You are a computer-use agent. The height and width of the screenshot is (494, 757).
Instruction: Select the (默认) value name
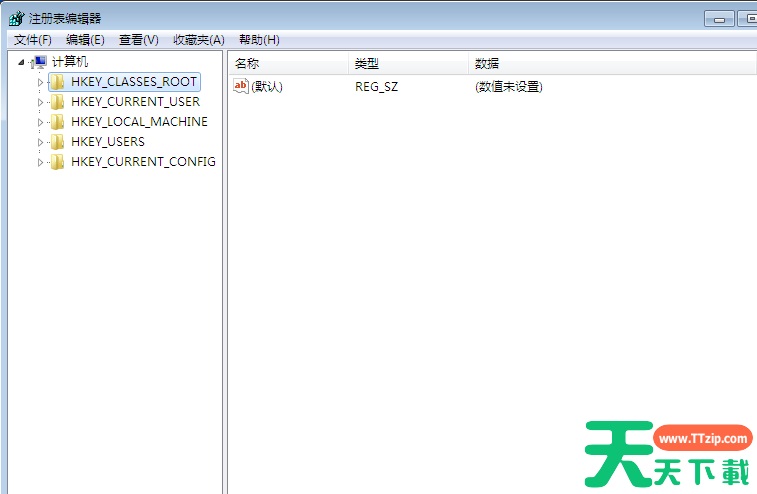(267, 87)
